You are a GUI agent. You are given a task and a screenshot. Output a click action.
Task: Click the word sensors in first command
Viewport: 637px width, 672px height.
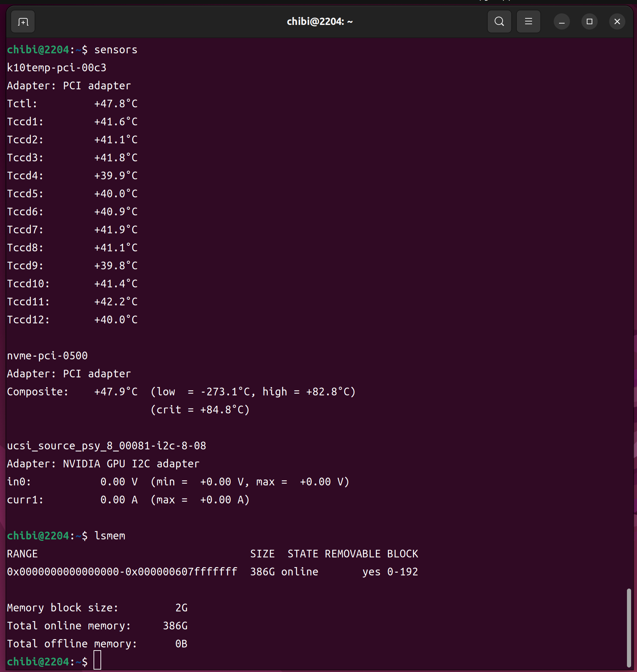tap(116, 50)
